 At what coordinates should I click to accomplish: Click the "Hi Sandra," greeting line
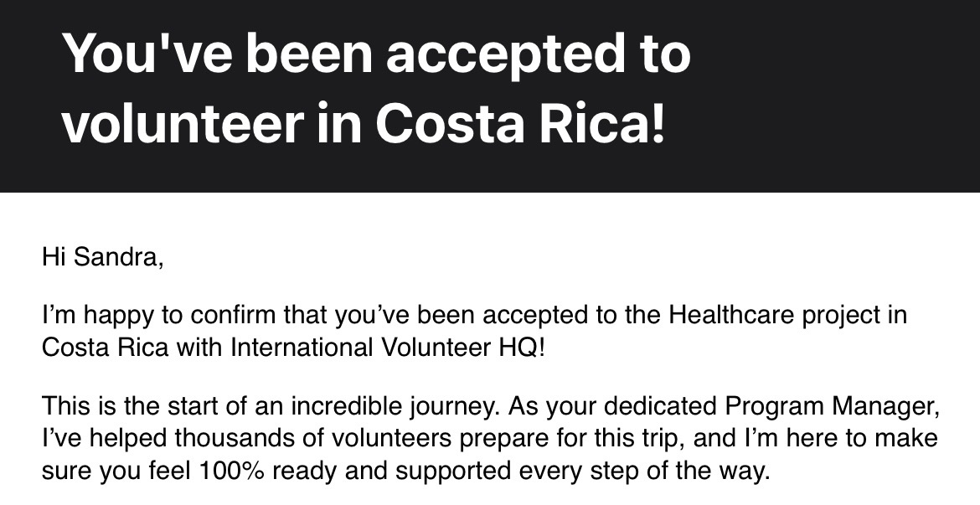[102, 257]
